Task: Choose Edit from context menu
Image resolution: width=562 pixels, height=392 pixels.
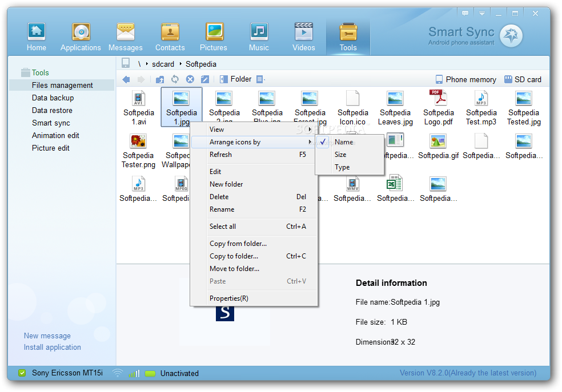Action: pyautogui.click(x=254, y=172)
